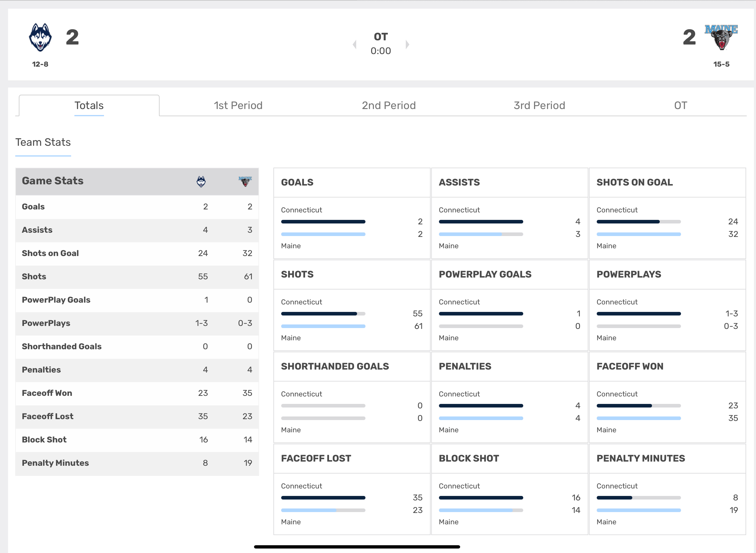This screenshot has height=553, width=756.
Task: Click the POWERPLAYS card heading
Action: click(x=628, y=275)
